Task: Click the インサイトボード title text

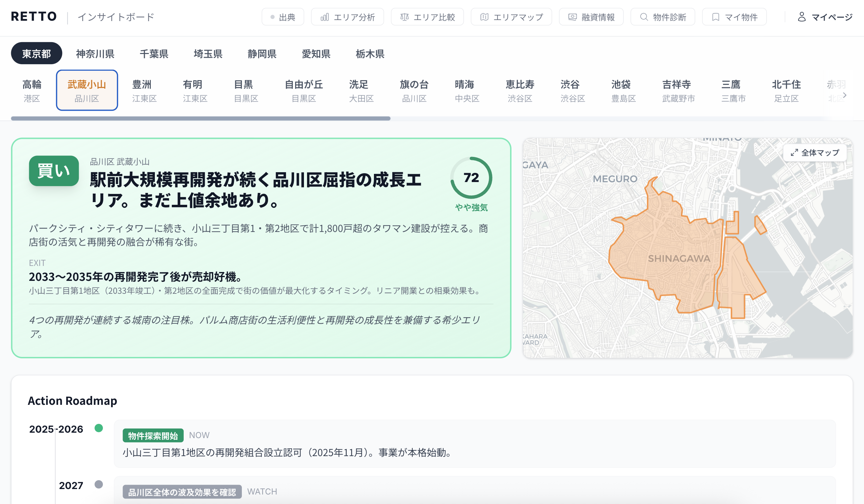Action: [x=116, y=17]
